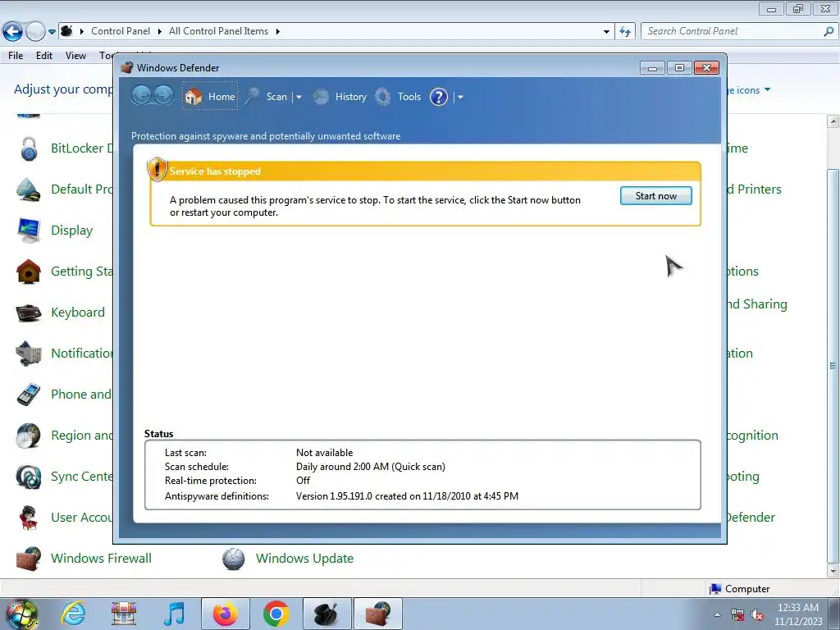
Task: Open the Windows Firewall link
Action: click(101, 558)
